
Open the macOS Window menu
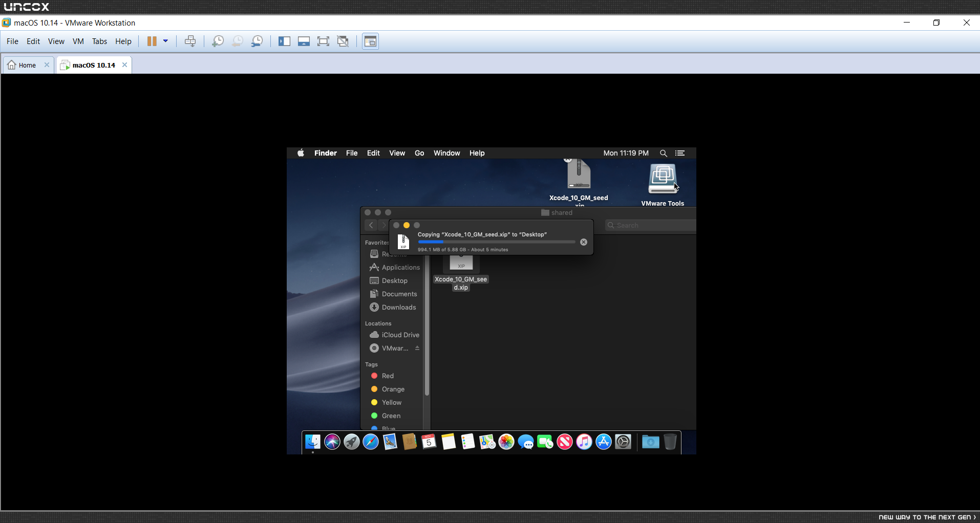coord(447,153)
